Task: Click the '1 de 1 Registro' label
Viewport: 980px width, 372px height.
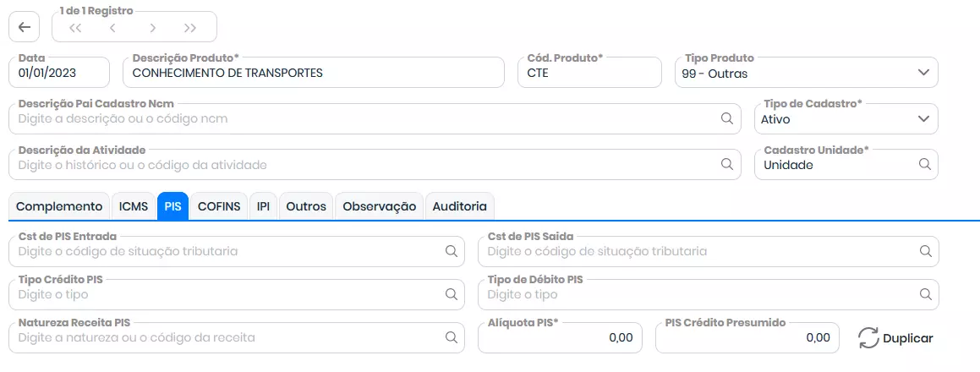Action: tap(96, 11)
